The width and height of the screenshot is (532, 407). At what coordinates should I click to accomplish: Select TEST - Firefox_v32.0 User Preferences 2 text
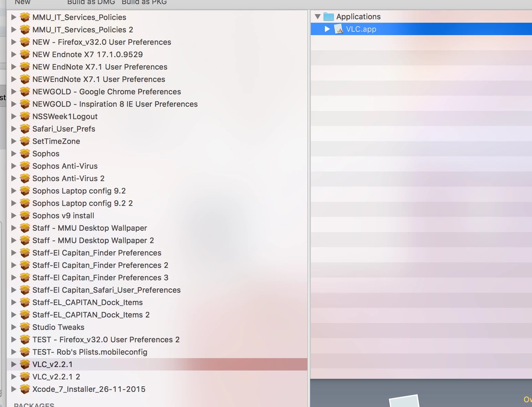(x=106, y=340)
